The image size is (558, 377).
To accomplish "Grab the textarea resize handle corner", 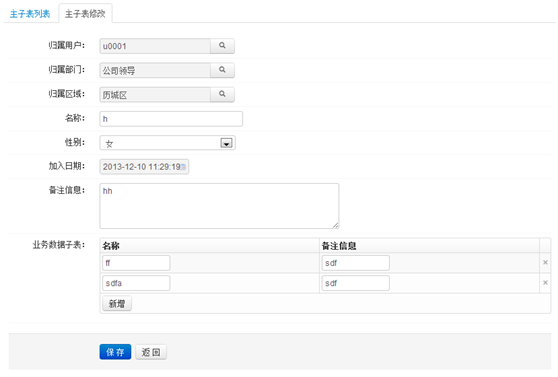I will tap(336, 225).
